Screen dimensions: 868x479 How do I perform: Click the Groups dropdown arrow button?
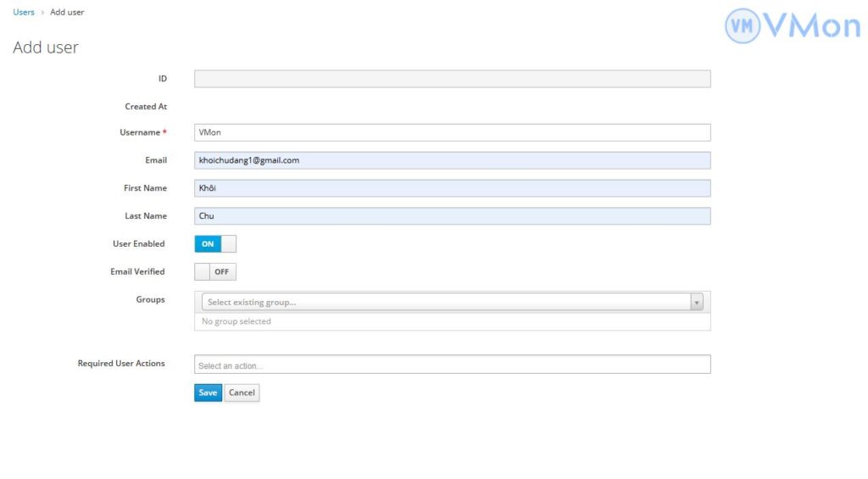(697, 303)
